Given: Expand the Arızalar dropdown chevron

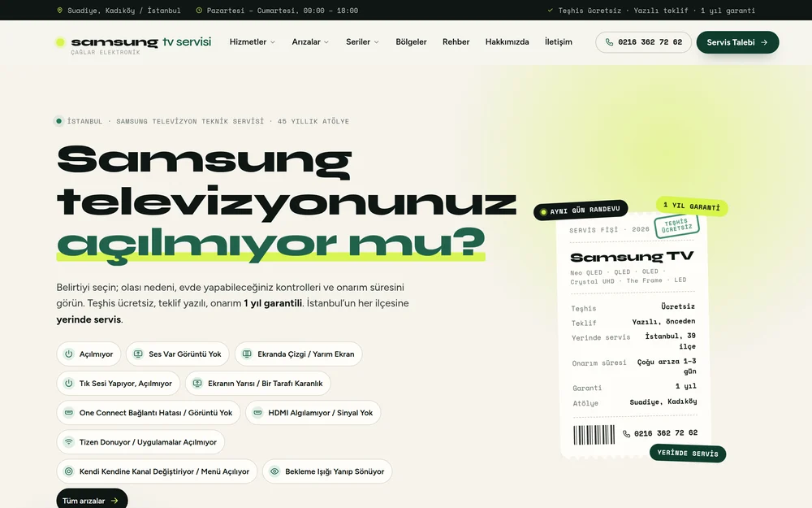Looking at the screenshot, I should tap(326, 42).
